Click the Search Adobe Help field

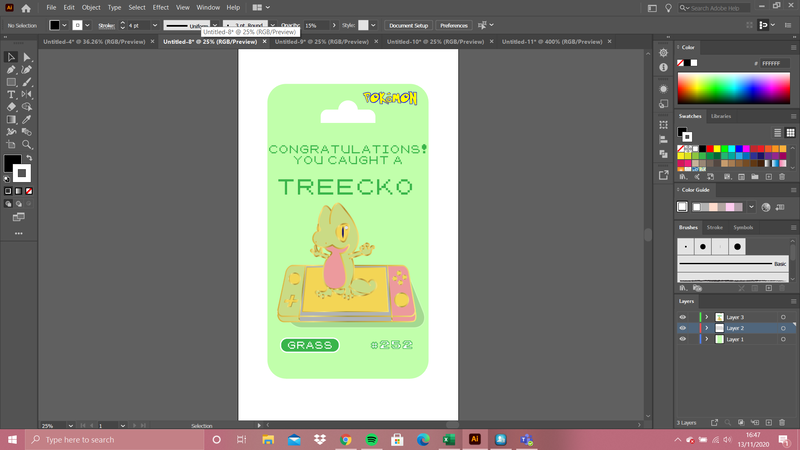714,8
